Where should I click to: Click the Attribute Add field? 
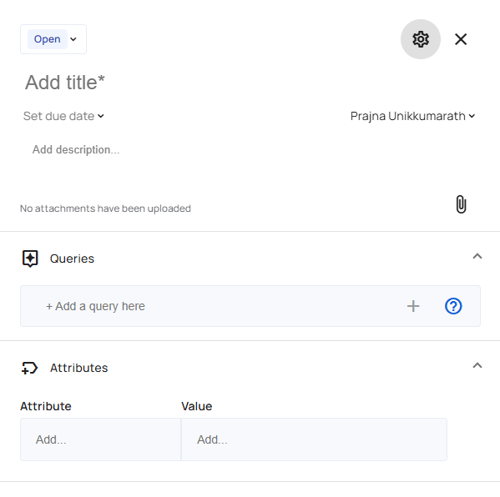(x=101, y=440)
